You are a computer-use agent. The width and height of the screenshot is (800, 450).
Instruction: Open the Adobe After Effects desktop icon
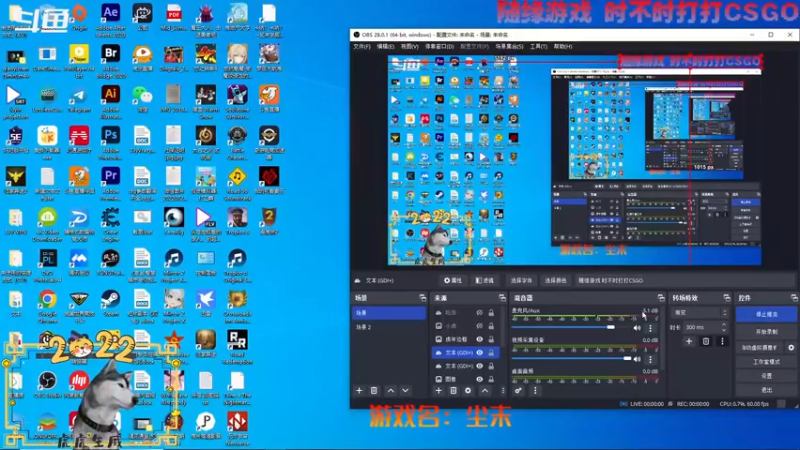[111, 20]
